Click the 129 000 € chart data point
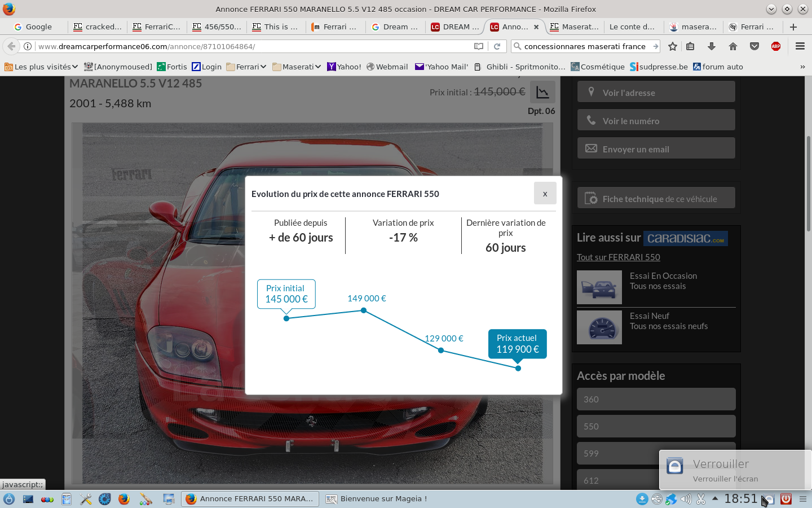Viewport: 812px width, 508px height. pyautogui.click(x=441, y=351)
